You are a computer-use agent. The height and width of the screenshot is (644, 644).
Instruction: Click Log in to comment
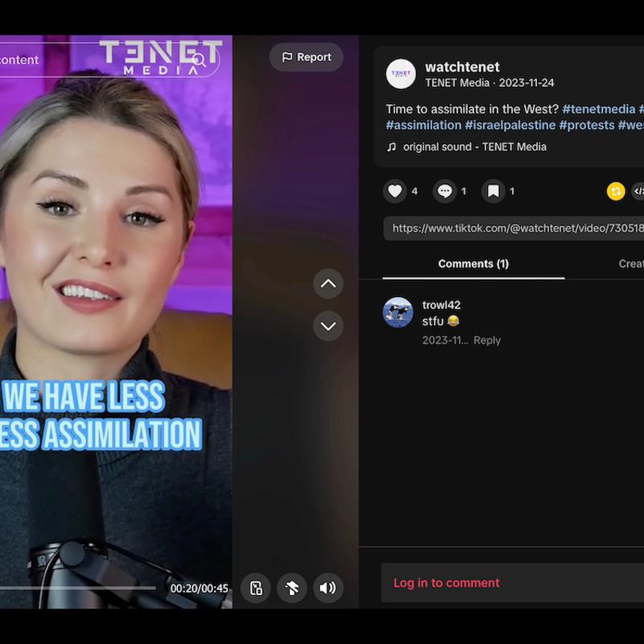point(447,583)
